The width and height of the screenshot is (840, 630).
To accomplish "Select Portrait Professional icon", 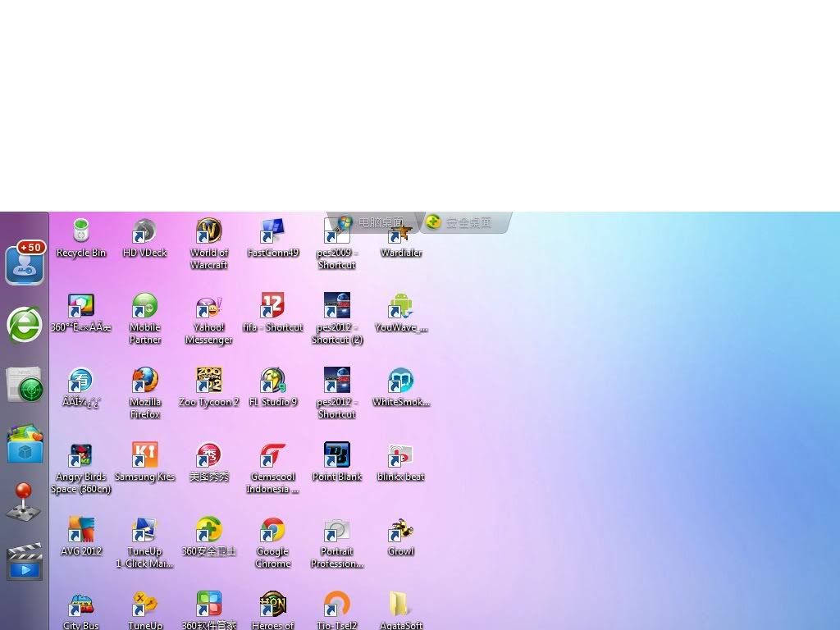I will click(x=337, y=530).
